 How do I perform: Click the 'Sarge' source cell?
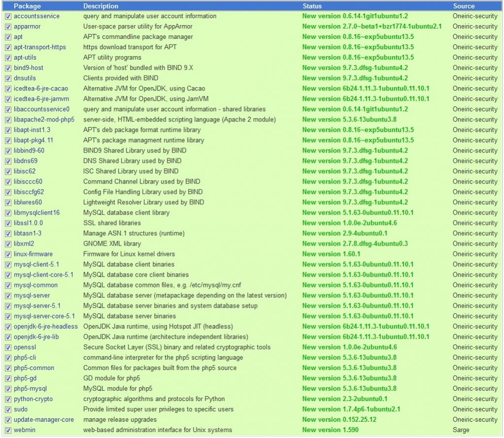(x=461, y=430)
